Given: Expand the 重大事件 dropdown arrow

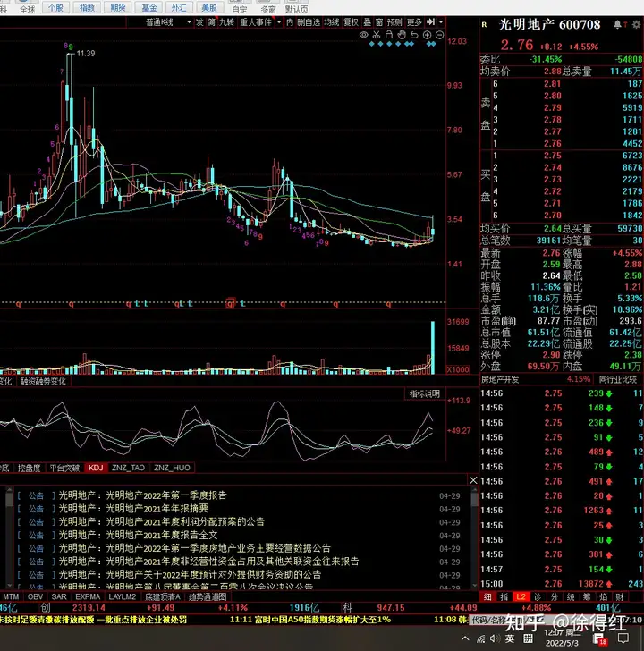Looking at the screenshot, I should click(x=279, y=22).
